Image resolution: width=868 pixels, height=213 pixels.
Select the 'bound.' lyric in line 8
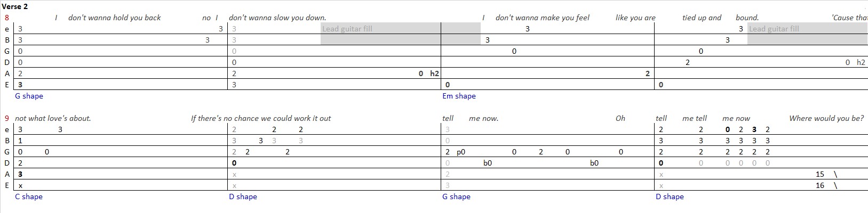click(x=747, y=18)
